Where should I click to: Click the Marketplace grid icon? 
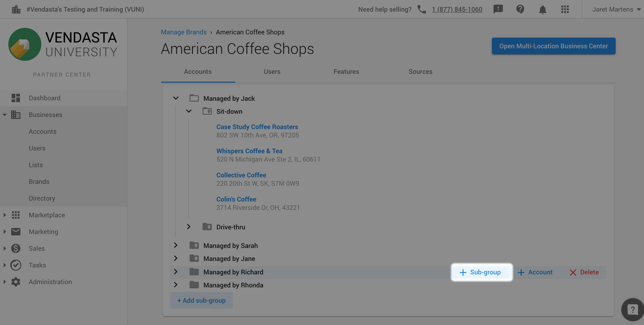16,215
